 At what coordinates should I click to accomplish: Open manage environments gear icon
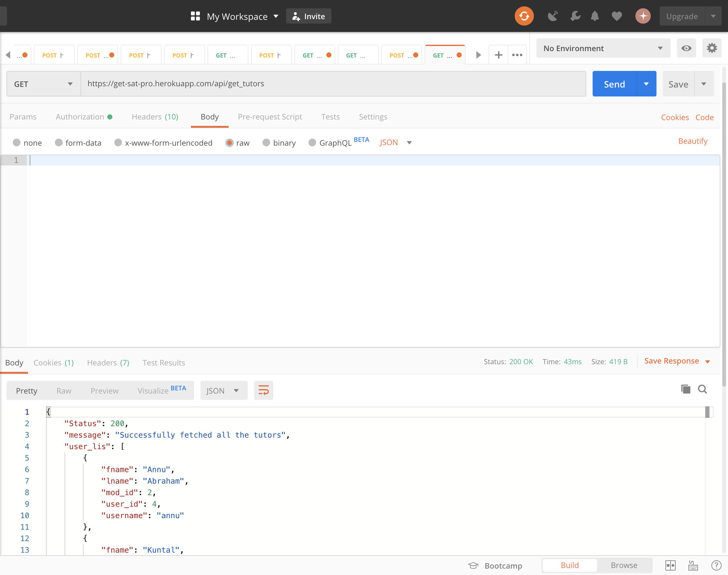pyautogui.click(x=711, y=48)
